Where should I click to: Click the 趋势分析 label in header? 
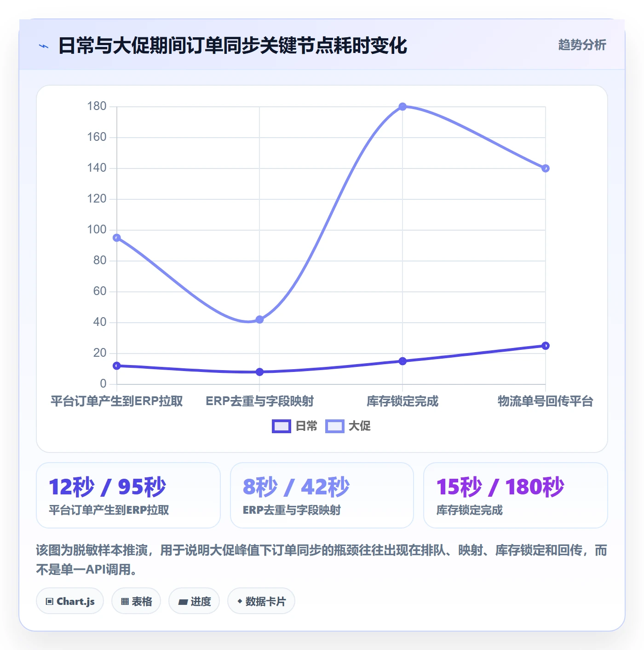click(x=582, y=45)
